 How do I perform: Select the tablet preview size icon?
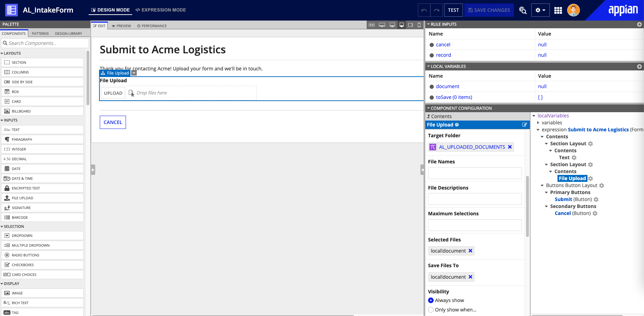(411, 25)
